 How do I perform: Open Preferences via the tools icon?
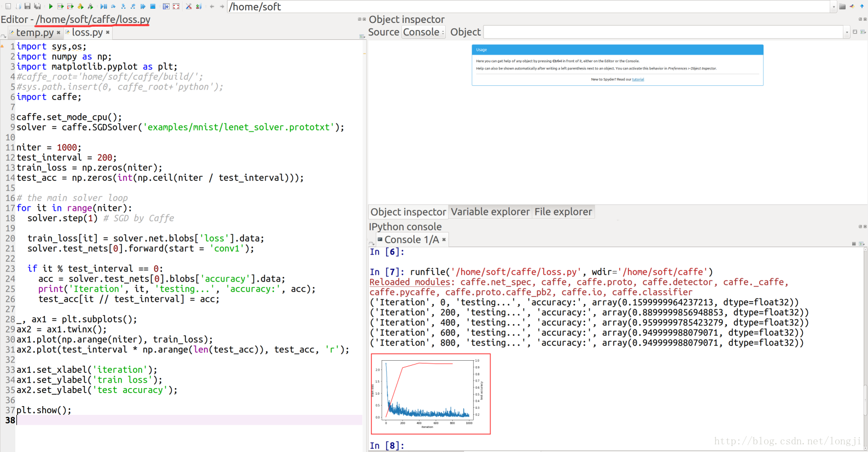point(189,7)
